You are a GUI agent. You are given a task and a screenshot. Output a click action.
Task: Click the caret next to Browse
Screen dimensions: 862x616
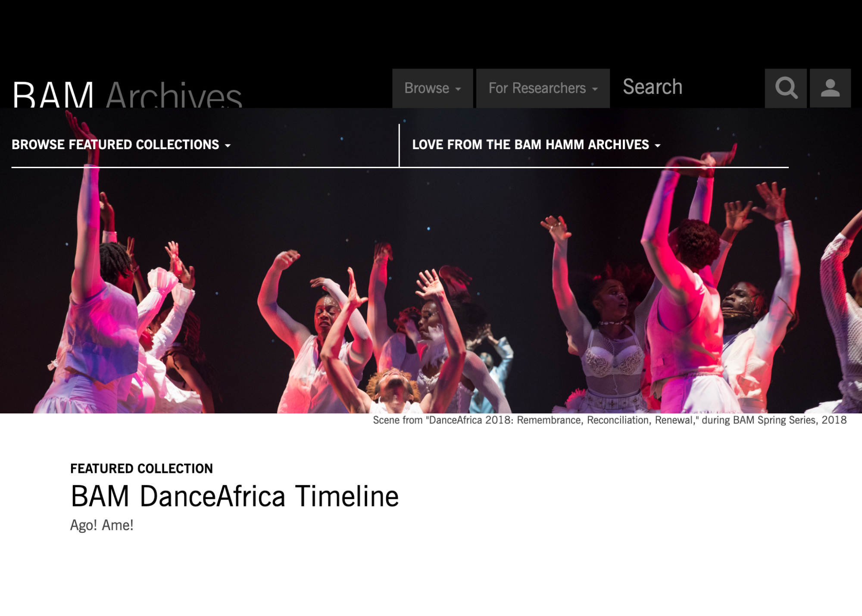458,89
